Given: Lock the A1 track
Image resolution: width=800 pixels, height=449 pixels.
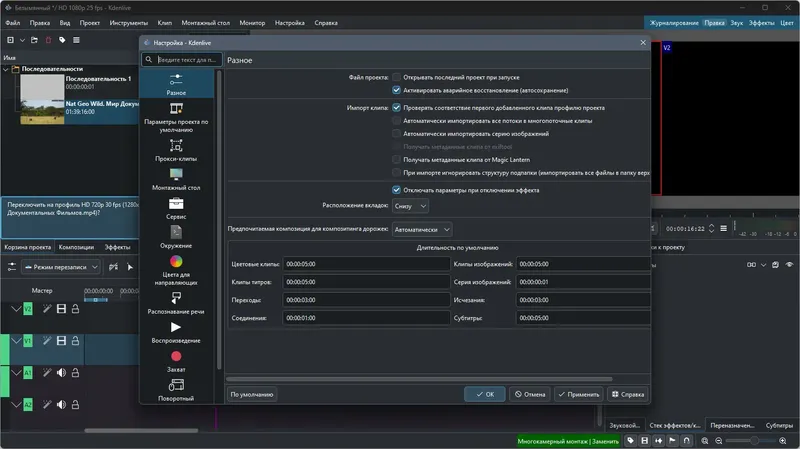Looking at the screenshot, I should 75,373.
